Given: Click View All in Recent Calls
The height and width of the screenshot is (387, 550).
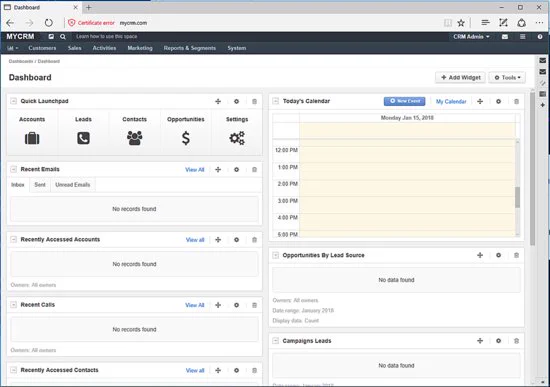Looking at the screenshot, I should click(x=195, y=305).
